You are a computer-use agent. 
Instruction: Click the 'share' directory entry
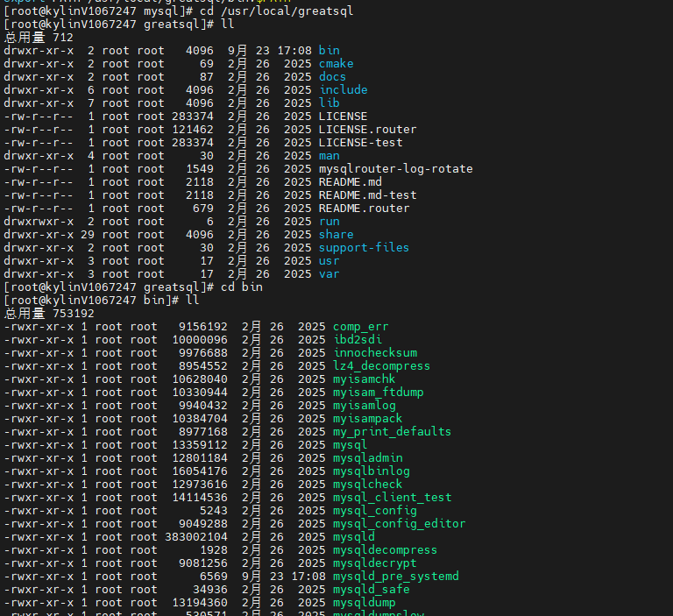pyautogui.click(x=336, y=235)
